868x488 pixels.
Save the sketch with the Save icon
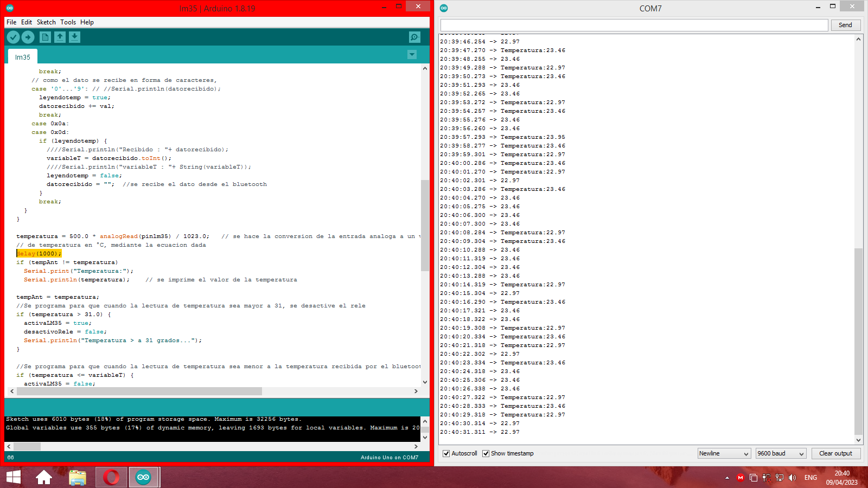pos(75,37)
